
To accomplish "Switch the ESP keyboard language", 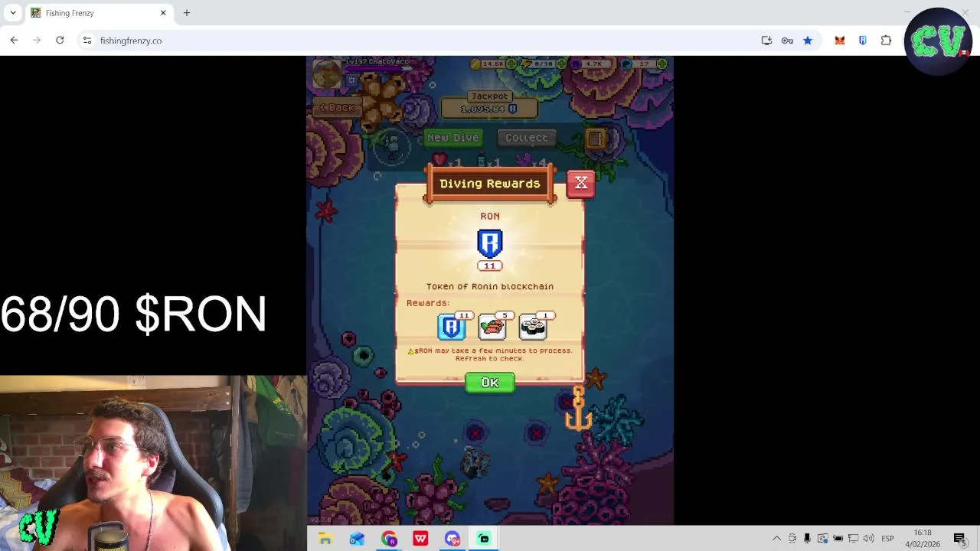I will coord(887,539).
